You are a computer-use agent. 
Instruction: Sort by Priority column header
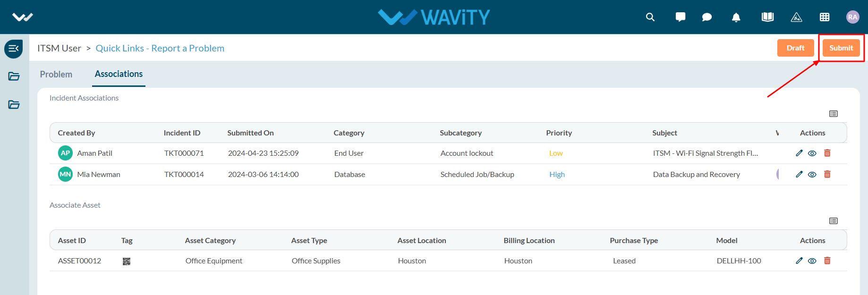(x=559, y=133)
